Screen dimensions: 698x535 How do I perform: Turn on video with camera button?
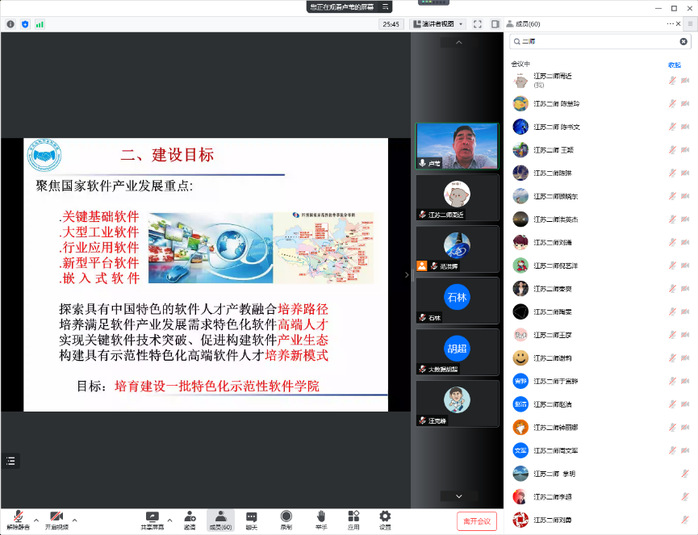[56, 516]
